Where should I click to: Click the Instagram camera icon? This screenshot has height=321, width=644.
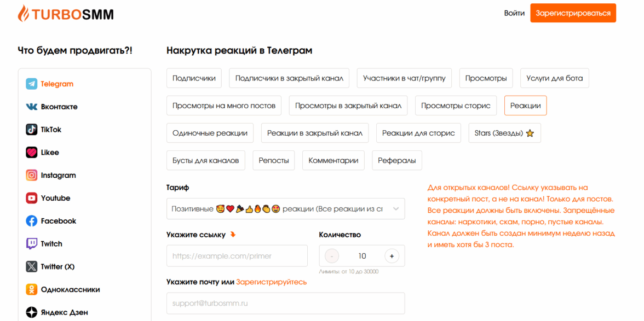pos(32,176)
